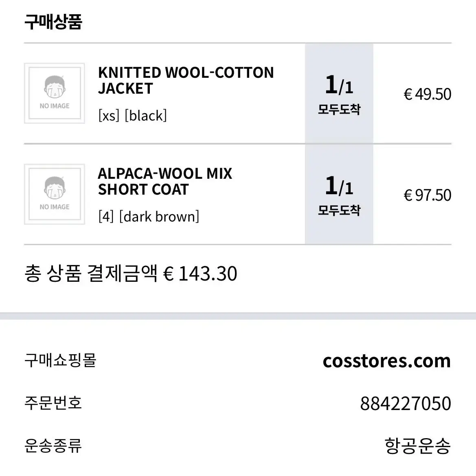
Task: Click the crying face icon on first item
Action: tap(55, 87)
